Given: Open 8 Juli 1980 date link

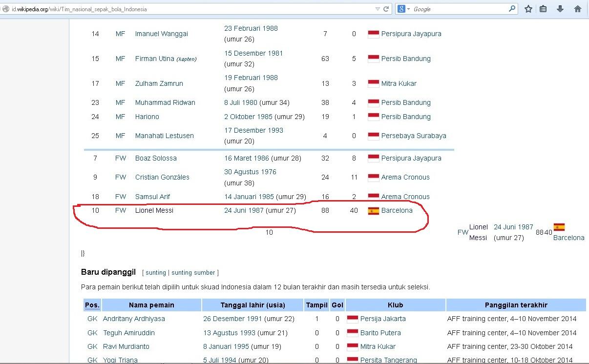Looking at the screenshot, I should click(241, 102).
